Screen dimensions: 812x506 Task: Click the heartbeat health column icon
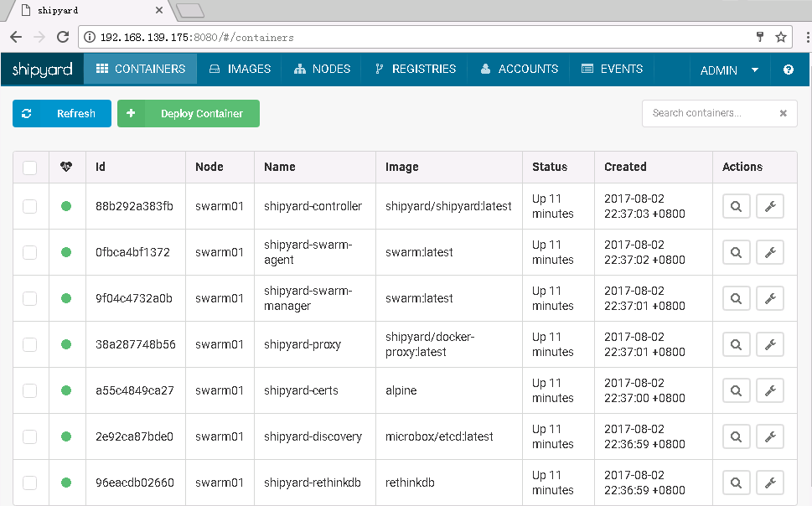[66, 167]
